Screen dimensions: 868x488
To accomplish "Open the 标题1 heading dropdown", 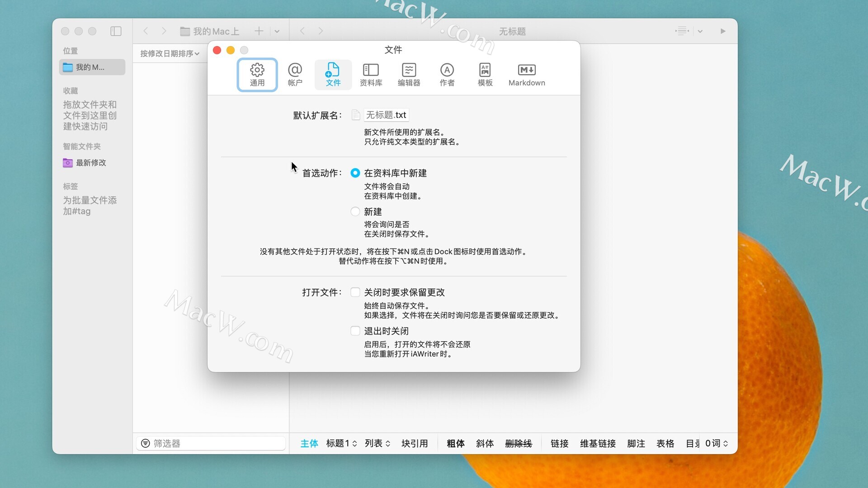I will pyautogui.click(x=341, y=443).
